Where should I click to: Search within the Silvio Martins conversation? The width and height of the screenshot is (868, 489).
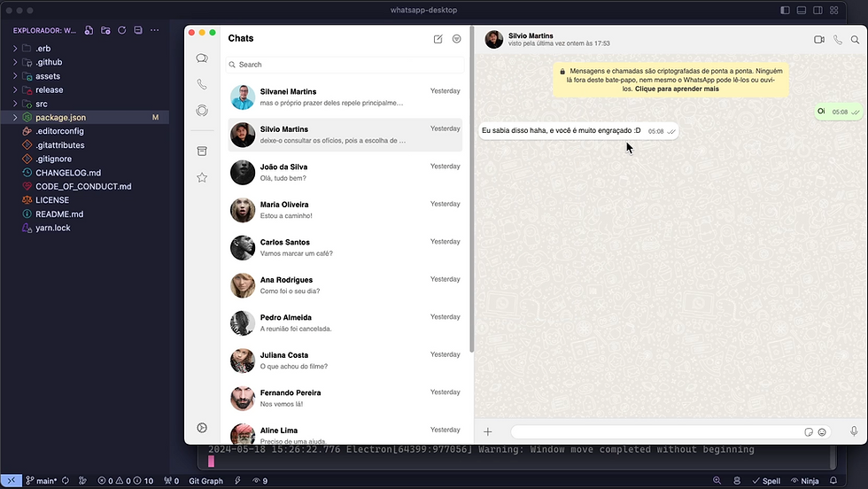tap(856, 39)
